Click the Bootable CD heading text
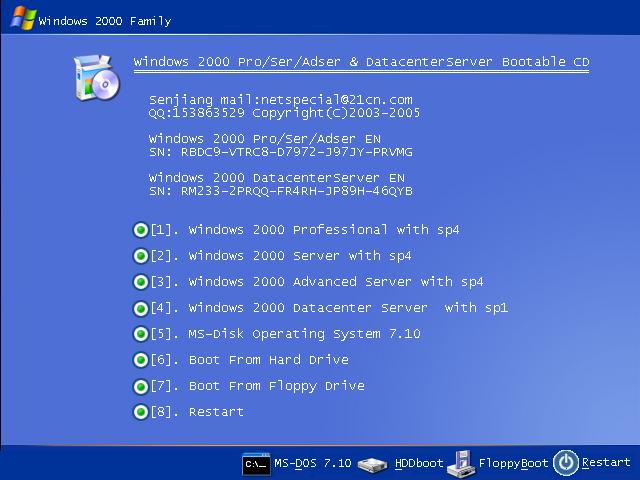Image resolution: width=640 pixels, height=480 pixels. pos(361,62)
